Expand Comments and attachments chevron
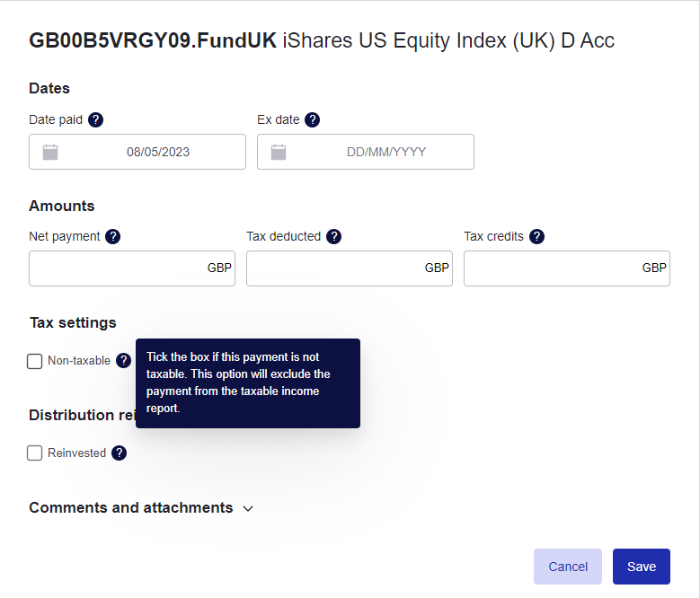 [248, 508]
